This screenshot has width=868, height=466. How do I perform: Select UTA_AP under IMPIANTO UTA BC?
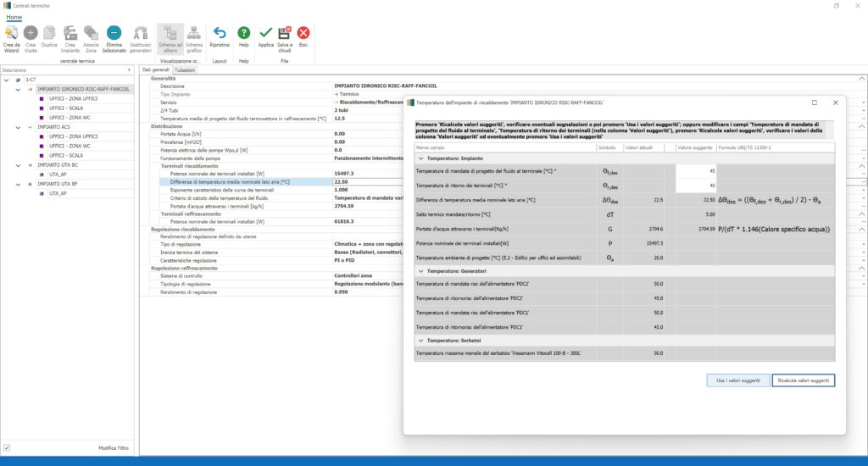click(x=58, y=175)
